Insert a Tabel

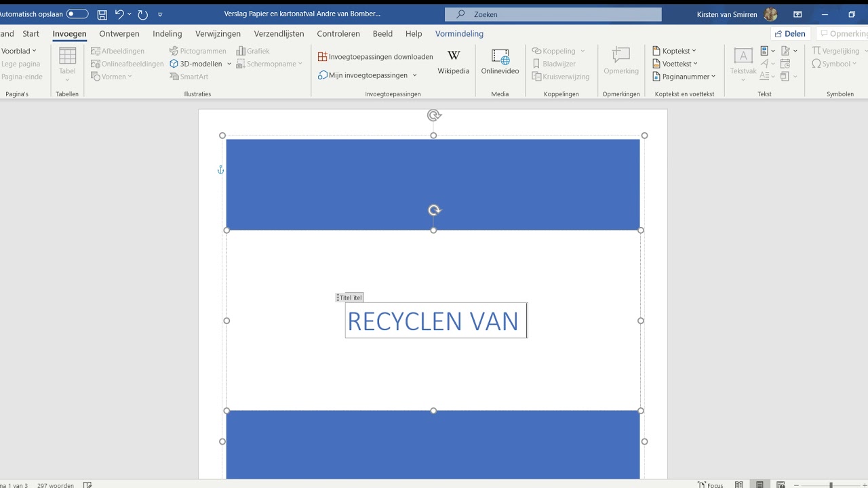point(67,64)
